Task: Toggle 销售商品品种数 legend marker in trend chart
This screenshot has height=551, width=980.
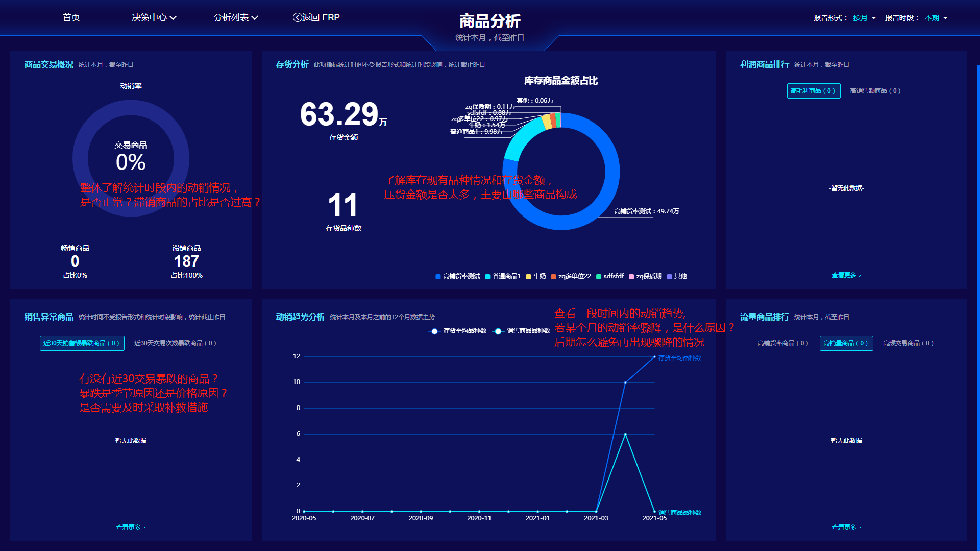Action: point(498,331)
